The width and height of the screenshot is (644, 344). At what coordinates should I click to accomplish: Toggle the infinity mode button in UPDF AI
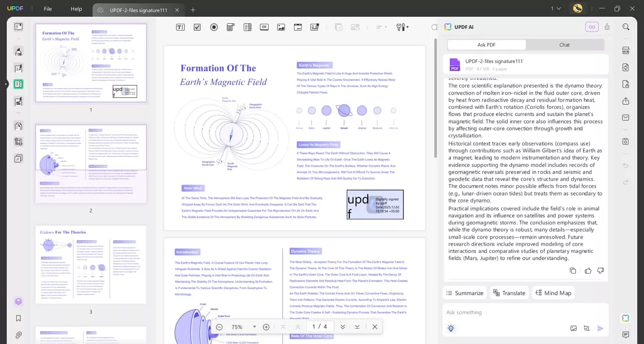tap(591, 27)
